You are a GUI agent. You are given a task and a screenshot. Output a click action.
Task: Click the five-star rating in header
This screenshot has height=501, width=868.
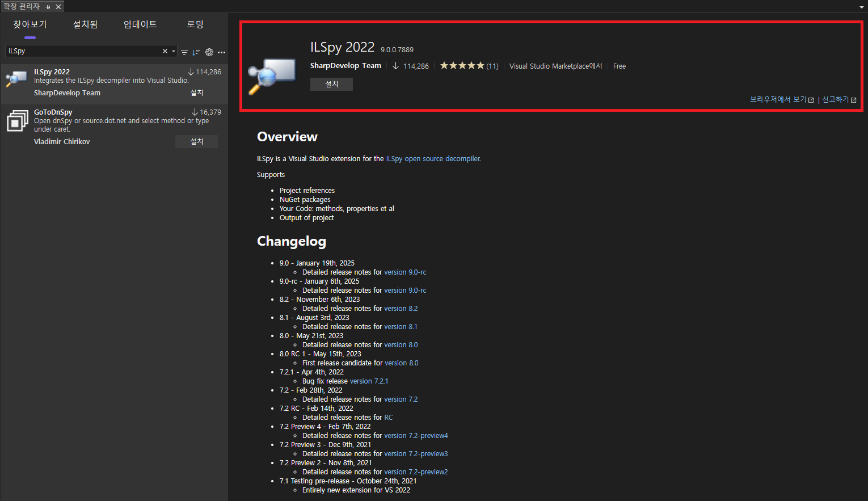coord(462,66)
